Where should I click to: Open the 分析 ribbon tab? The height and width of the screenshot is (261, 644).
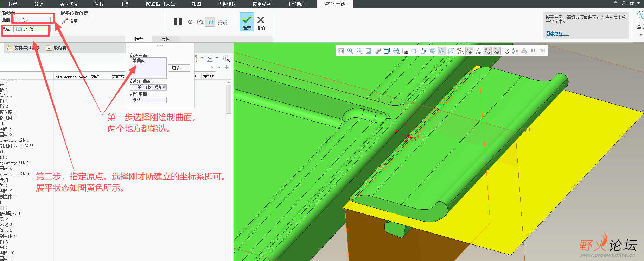39,4
